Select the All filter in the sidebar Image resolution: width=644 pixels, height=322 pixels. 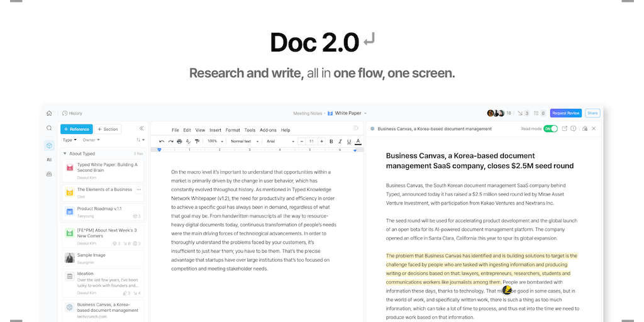[x=49, y=160]
